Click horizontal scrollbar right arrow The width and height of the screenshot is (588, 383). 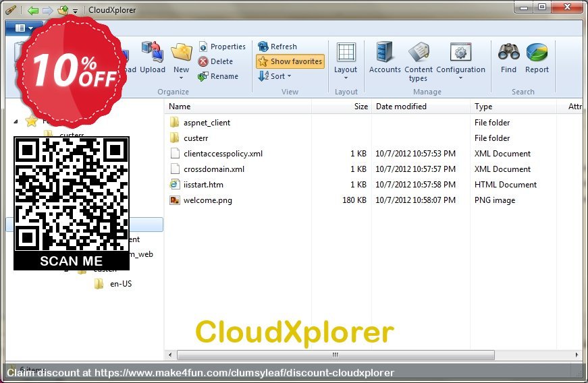point(577,355)
